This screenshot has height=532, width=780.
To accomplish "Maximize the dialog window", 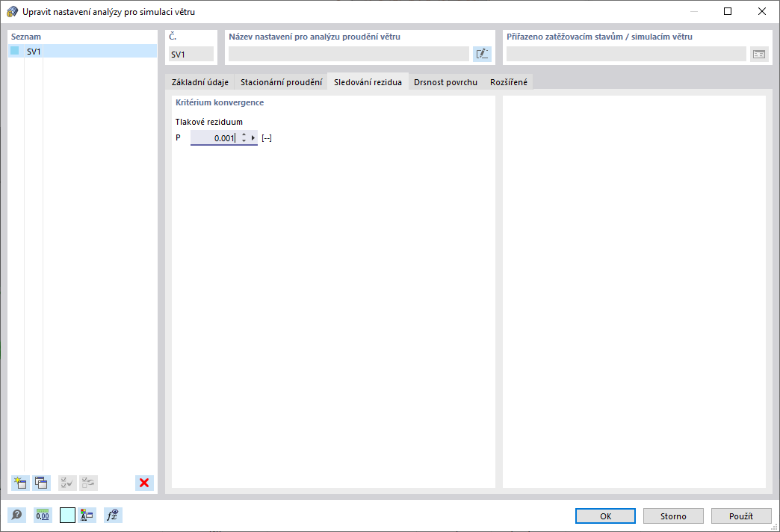I will click(727, 11).
